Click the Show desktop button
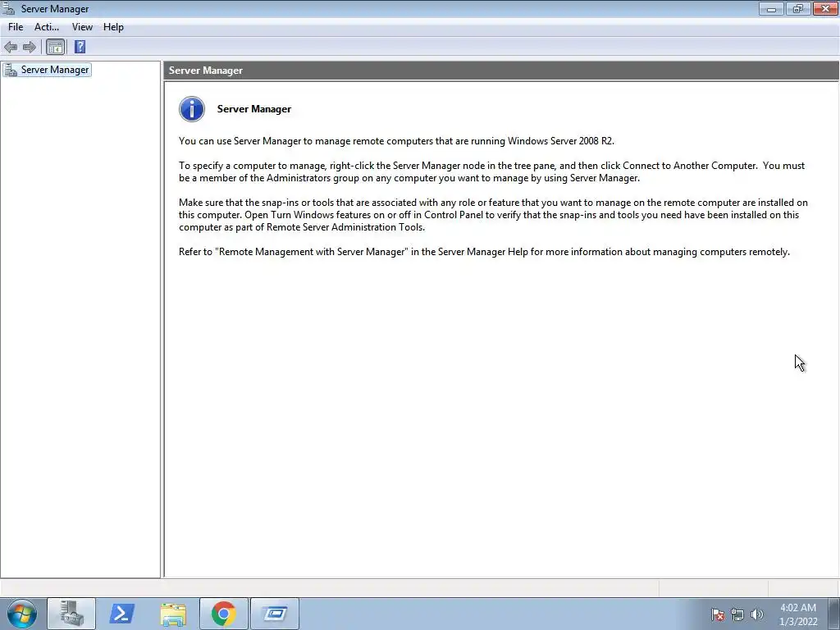The image size is (840, 630). point(834,614)
